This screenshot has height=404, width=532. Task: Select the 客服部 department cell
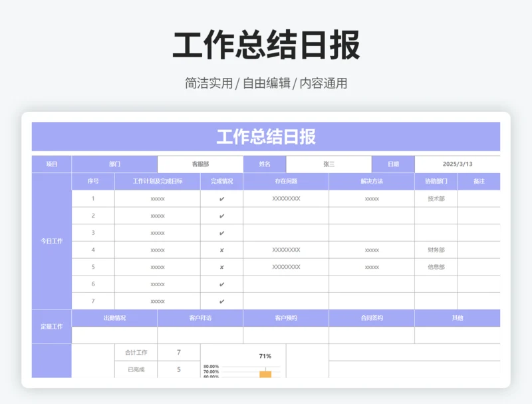pos(200,164)
